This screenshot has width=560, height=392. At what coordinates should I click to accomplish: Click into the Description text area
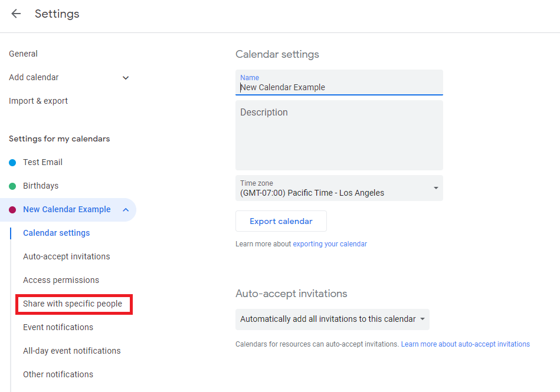click(x=339, y=136)
